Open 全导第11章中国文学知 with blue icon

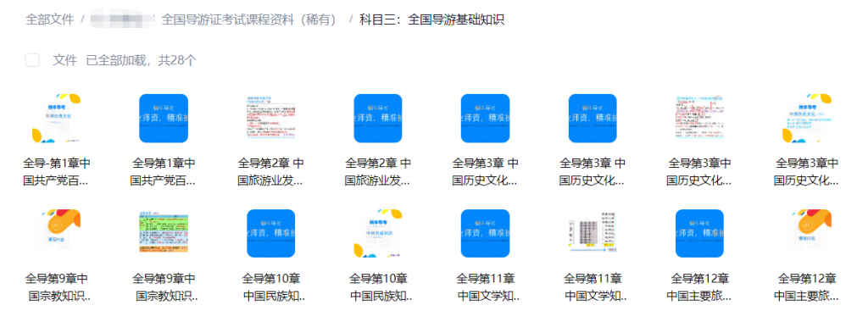[486, 234]
